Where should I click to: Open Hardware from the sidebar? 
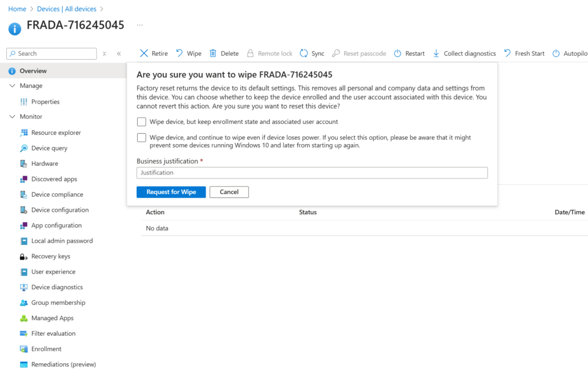tap(45, 164)
